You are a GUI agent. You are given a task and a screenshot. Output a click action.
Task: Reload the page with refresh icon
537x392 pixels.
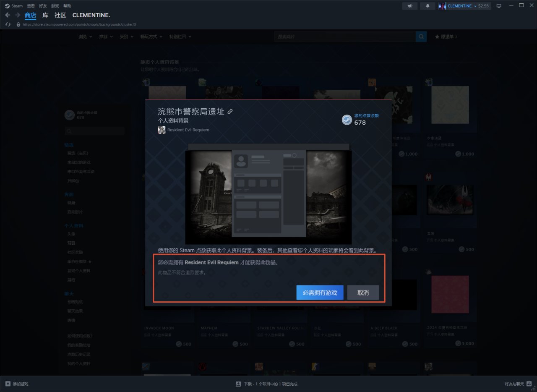tap(8, 24)
